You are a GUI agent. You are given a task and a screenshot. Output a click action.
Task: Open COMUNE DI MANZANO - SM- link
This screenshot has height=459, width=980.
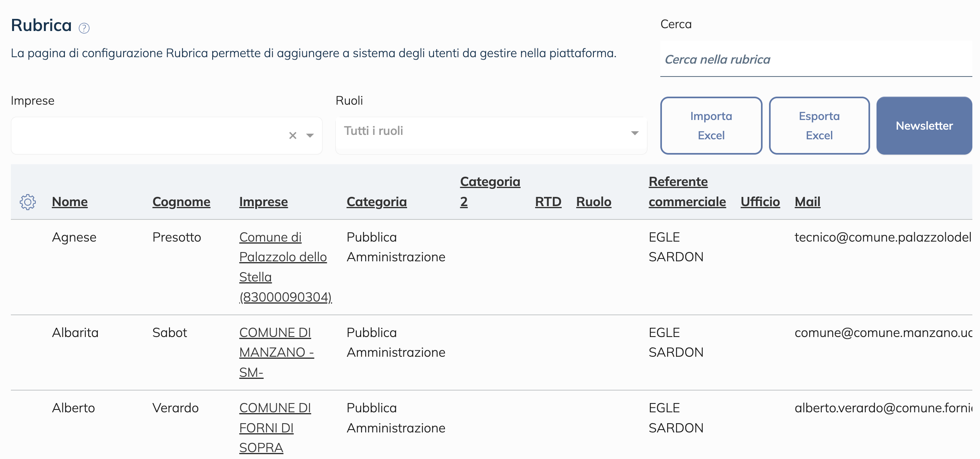(x=277, y=352)
